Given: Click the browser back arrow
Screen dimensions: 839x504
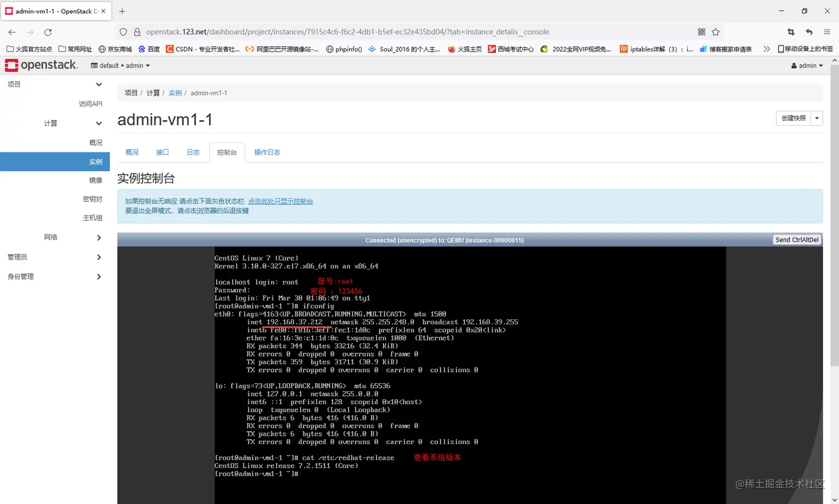Looking at the screenshot, I should pos(12,32).
